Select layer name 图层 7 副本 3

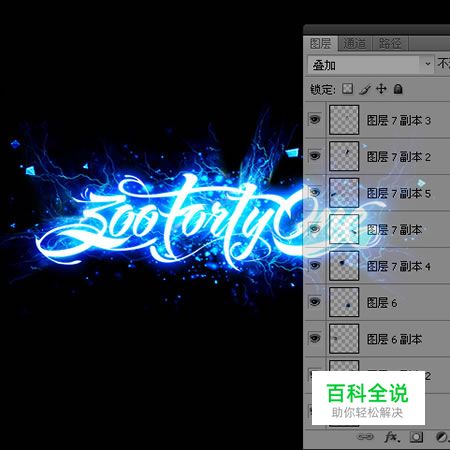tap(399, 120)
